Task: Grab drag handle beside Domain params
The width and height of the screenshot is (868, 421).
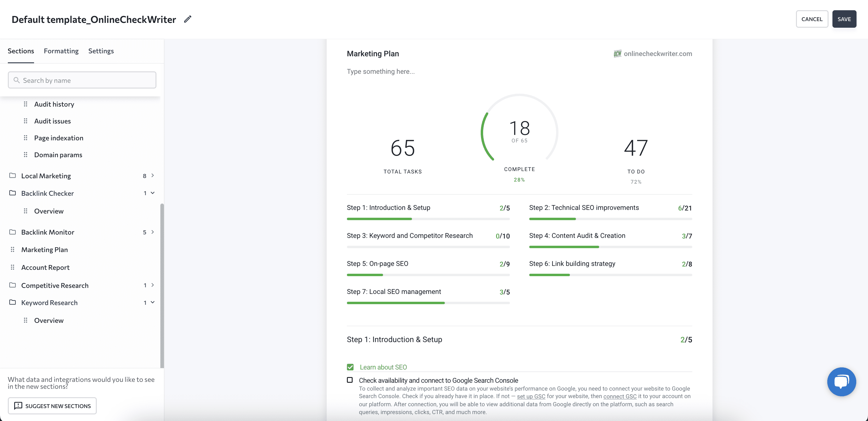Action: (26, 154)
